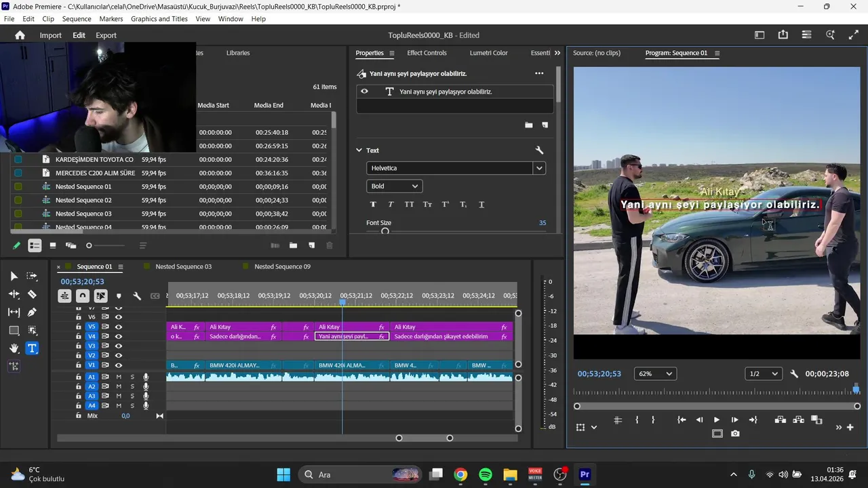The image size is (868, 488).
Task: Open the 62% zoom level dropdown
Action: (x=655, y=374)
